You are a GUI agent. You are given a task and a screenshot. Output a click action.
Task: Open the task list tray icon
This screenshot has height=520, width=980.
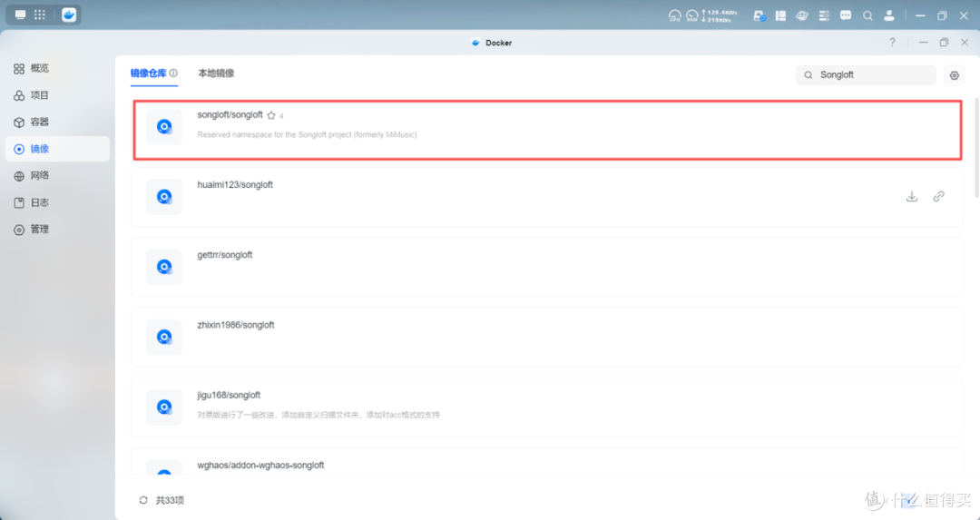824,15
